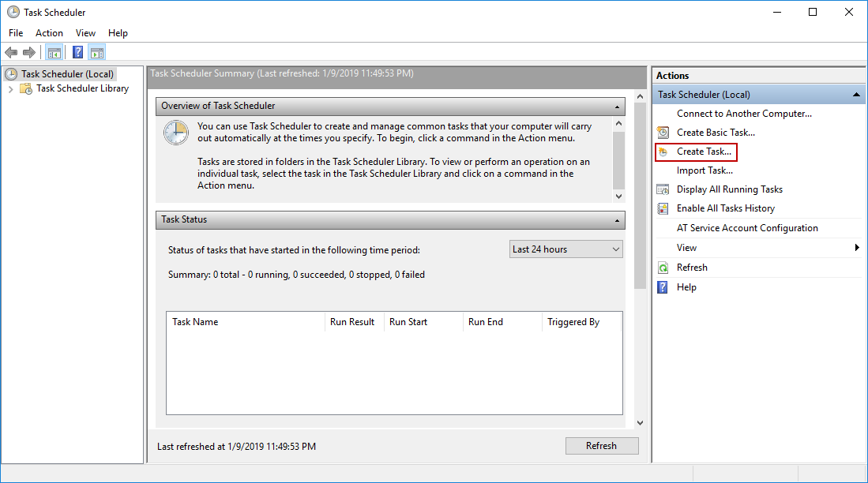Click the Help action in Actions pane
Image resolution: width=868 pixels, height=483 pixels.
pyautogui.click(x=686, y=287)
